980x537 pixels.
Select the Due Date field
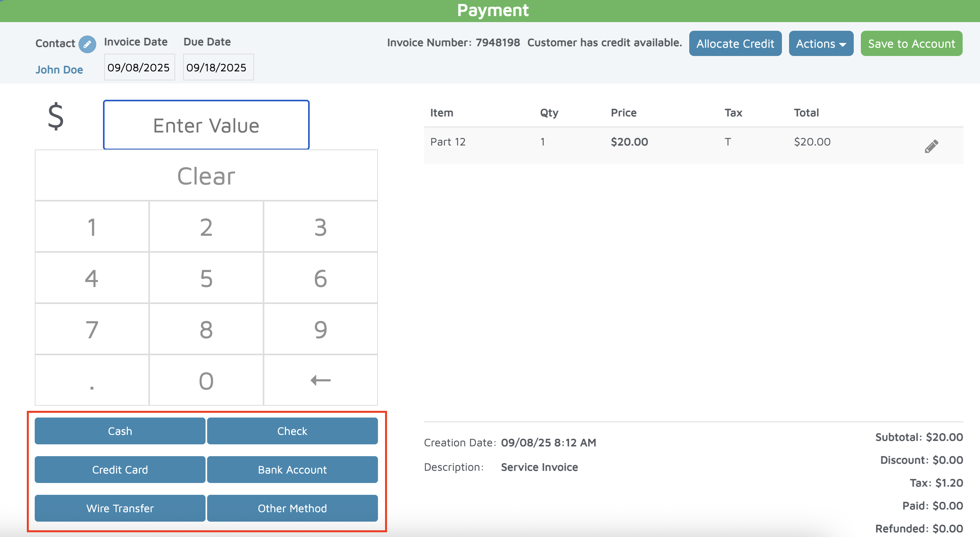[218, 67]
